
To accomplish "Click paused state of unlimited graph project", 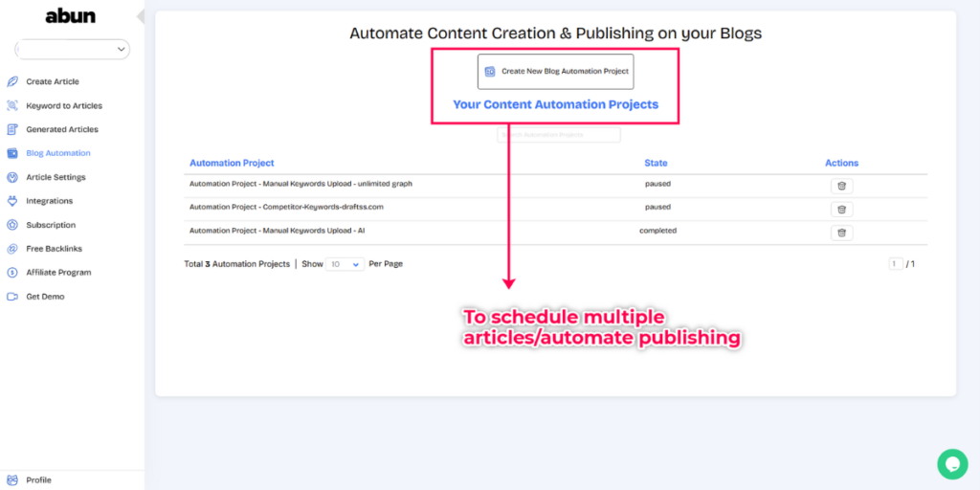I will (658, 184).
